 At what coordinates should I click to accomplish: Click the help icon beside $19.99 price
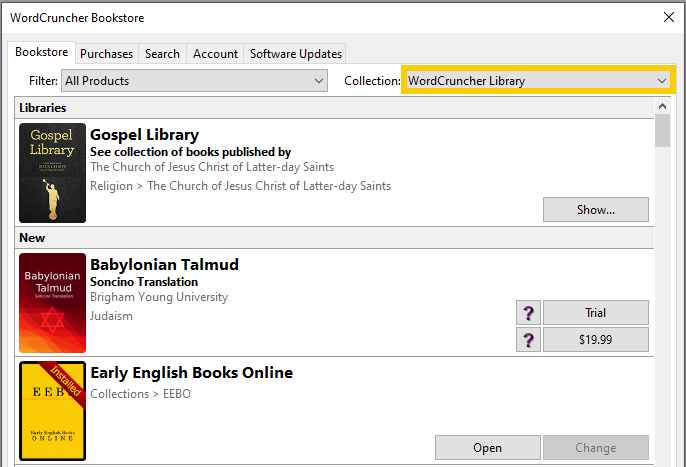(528, 340)
